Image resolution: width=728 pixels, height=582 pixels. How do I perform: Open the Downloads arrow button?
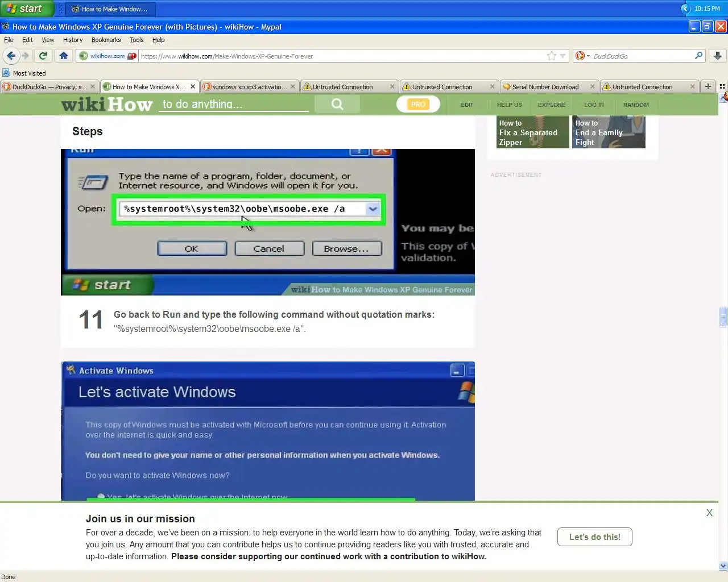718,56
